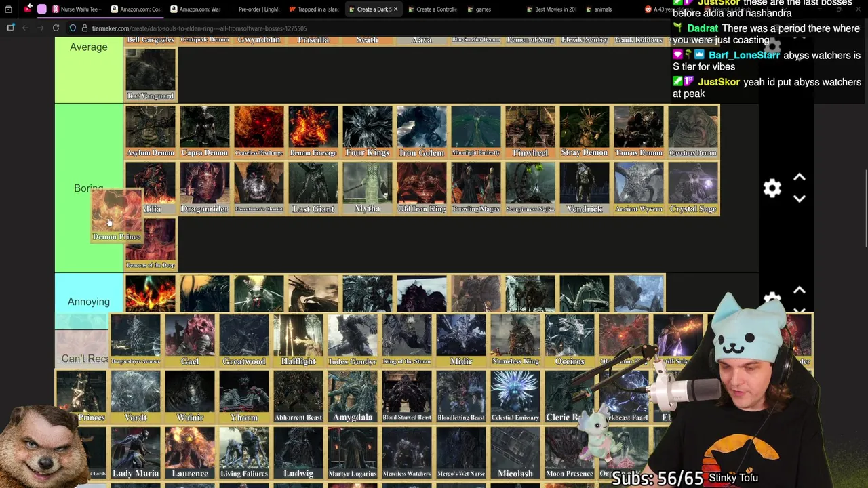This screenshot has height=488, width=868.
Task: Open the site shield protection icon
Action: click(73, 28)
